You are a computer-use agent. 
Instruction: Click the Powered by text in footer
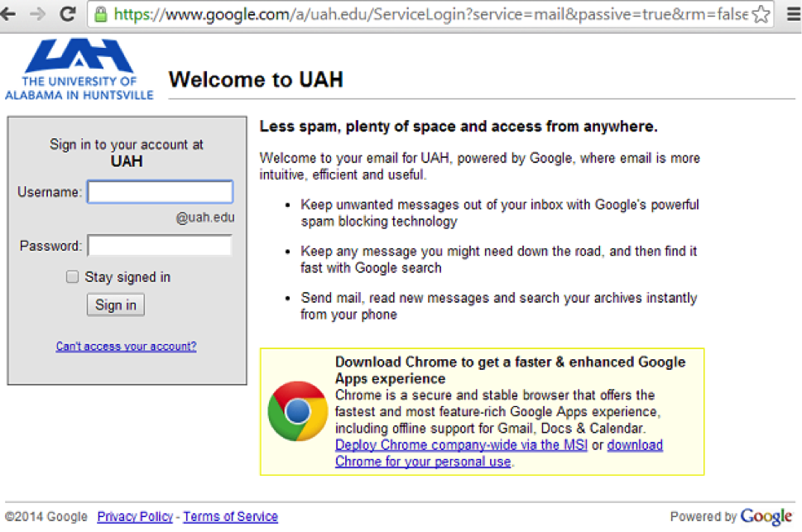pyautogui.click(x=704, y=516)
